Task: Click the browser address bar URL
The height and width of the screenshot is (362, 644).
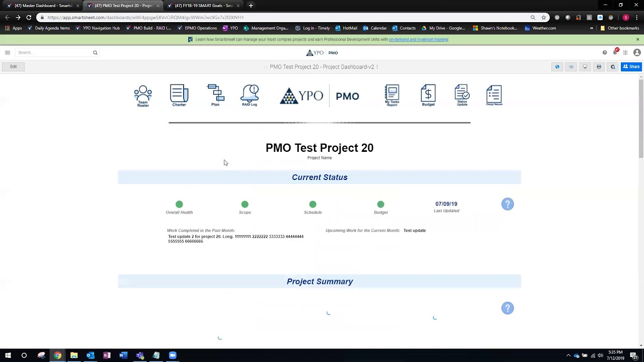Action: click(145, 18)
